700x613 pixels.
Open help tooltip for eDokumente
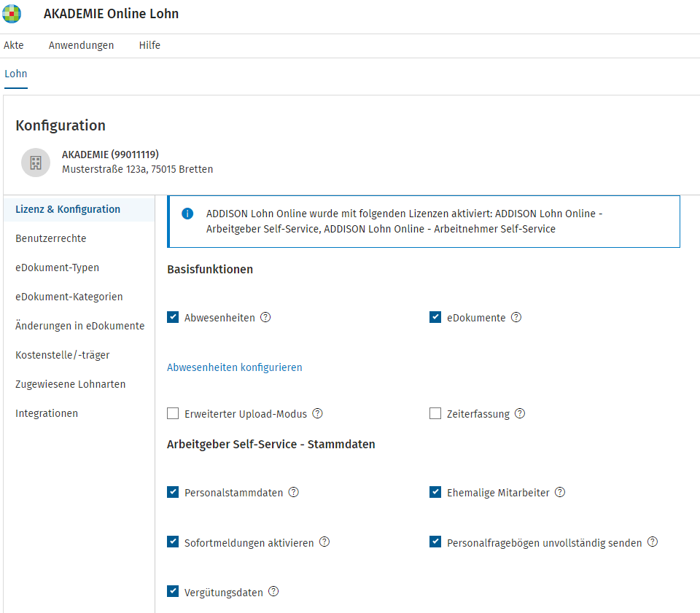coord(516,317)
